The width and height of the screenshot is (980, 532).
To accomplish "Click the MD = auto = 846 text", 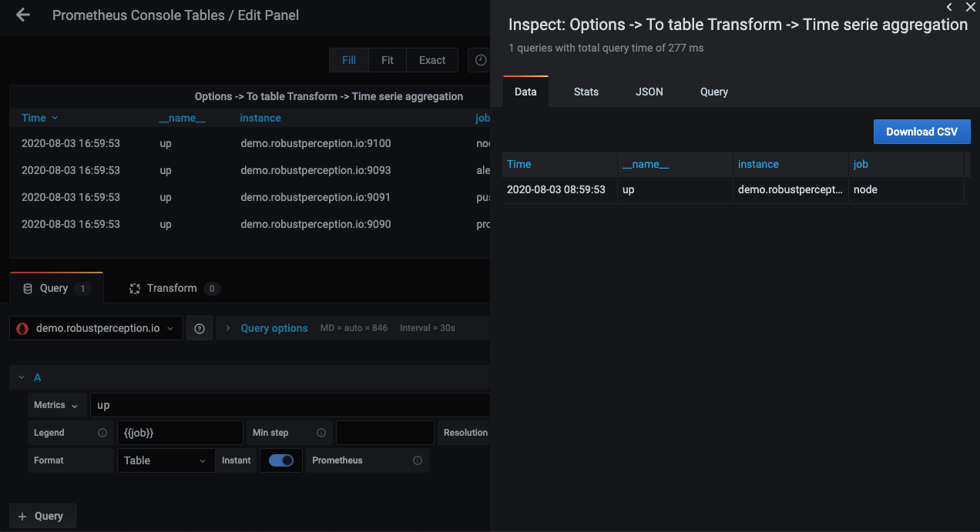I will click(x=354, y=328).
